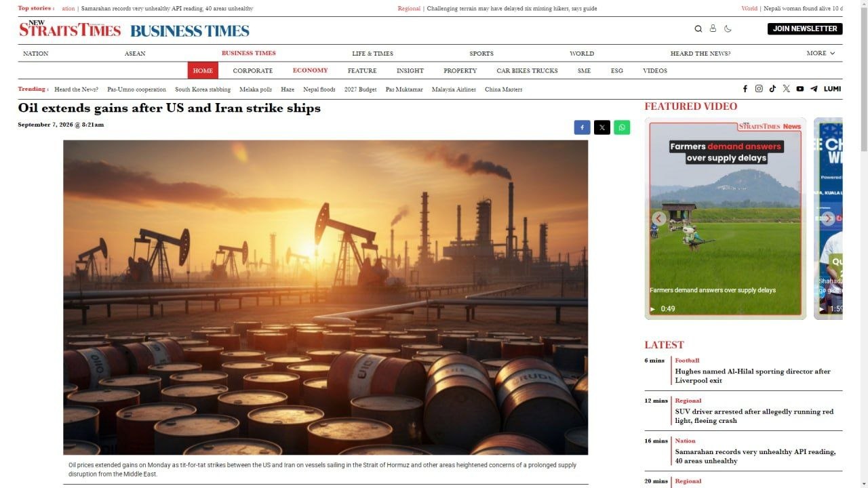Share article via X black button
Screen dimensions: 868x488
coord(602,127)
